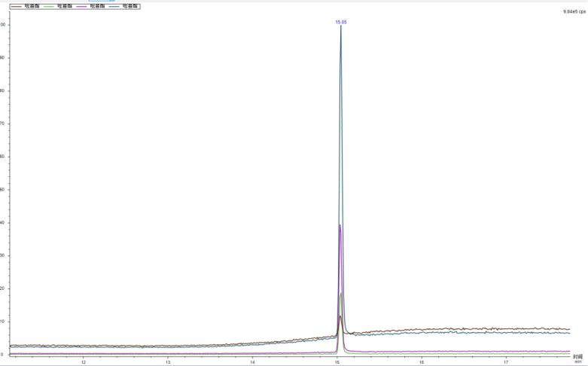Click the 50 mark on the y-axis
The image size is (588, 366).
click(3, 189)
